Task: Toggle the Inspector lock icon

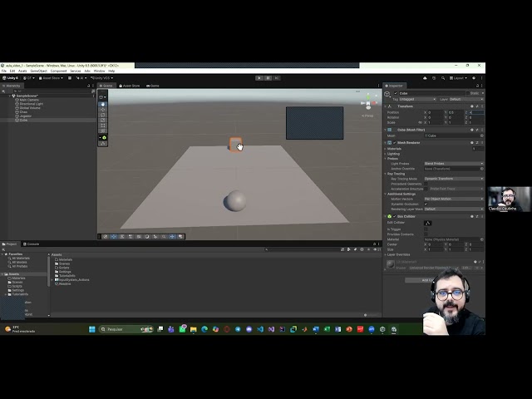Action: click(477, 86)
